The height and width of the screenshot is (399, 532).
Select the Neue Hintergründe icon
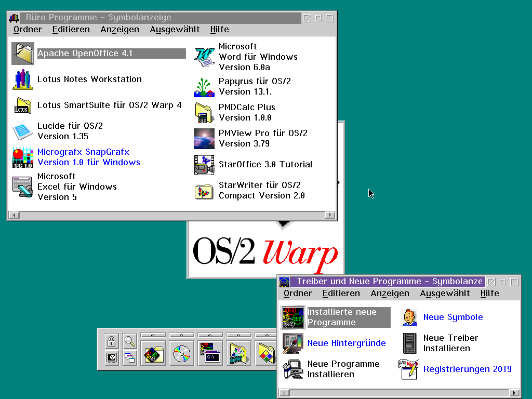293,343
